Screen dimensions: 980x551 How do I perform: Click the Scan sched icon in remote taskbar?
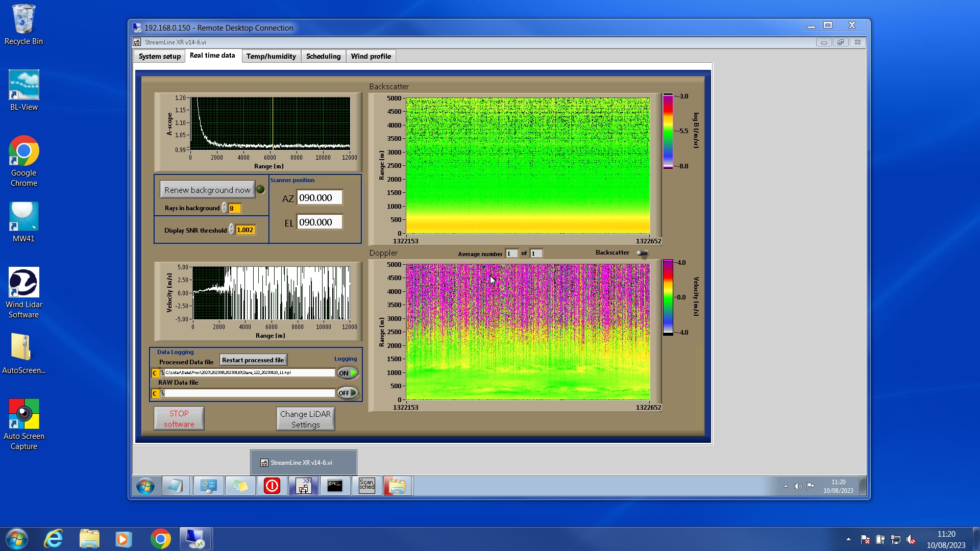coord(366,485)
